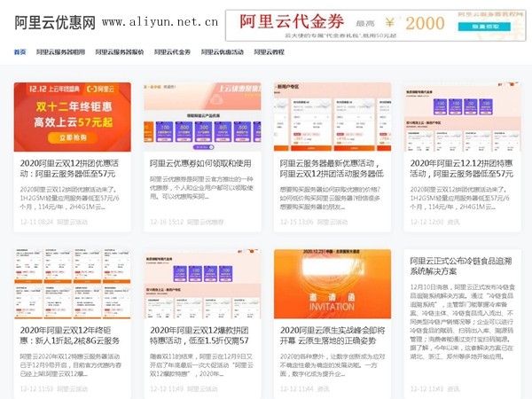Open the 2020阿里云原生实战峰会 article title

(332, 335)
